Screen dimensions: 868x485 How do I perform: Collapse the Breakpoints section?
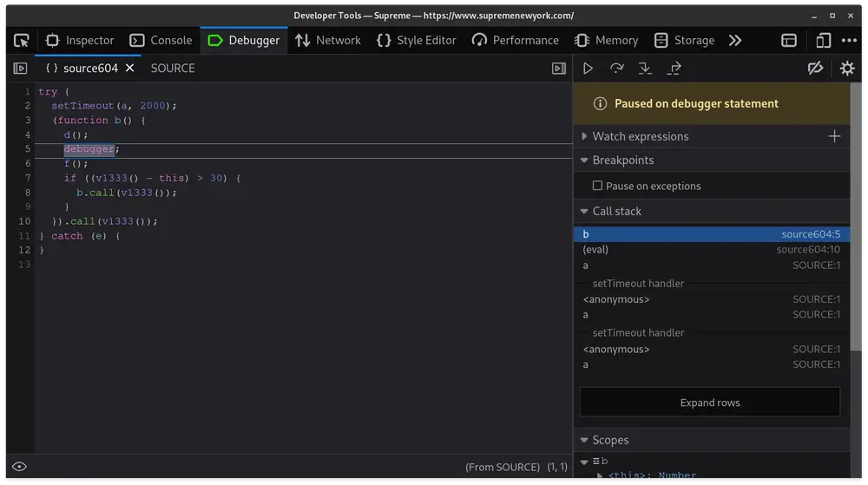(x=584, y=161)
